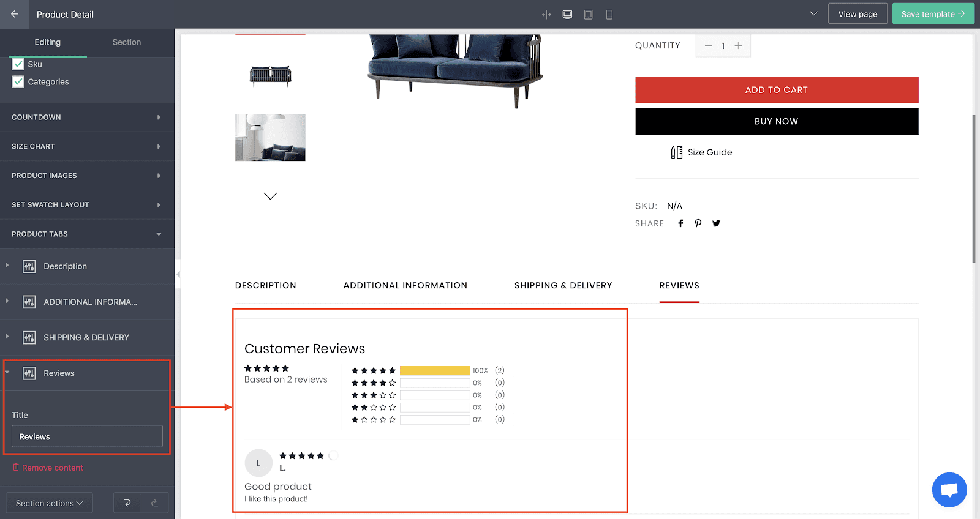
Task: Uncheck the Sku checkbox
Action: click(x=18, y=64)
